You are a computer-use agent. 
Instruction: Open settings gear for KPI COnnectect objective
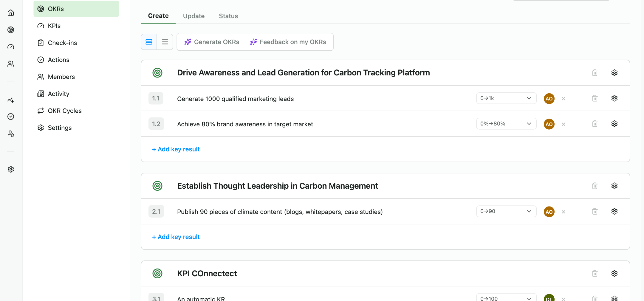pyautogui.click(x=614, y=273)
